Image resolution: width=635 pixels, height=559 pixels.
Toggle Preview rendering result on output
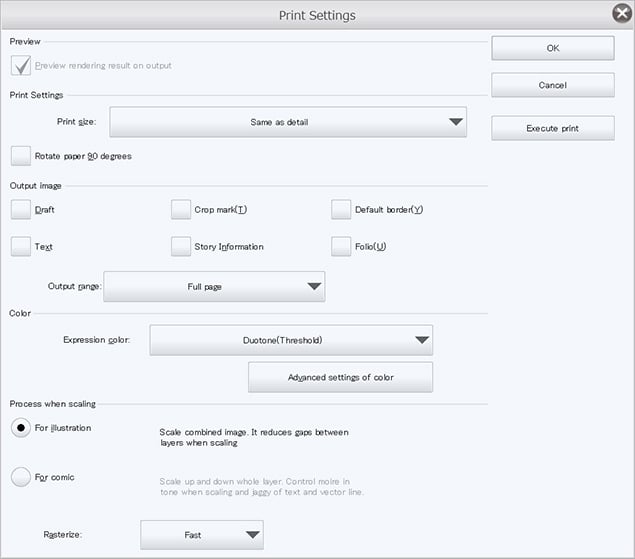pos(21,66)
